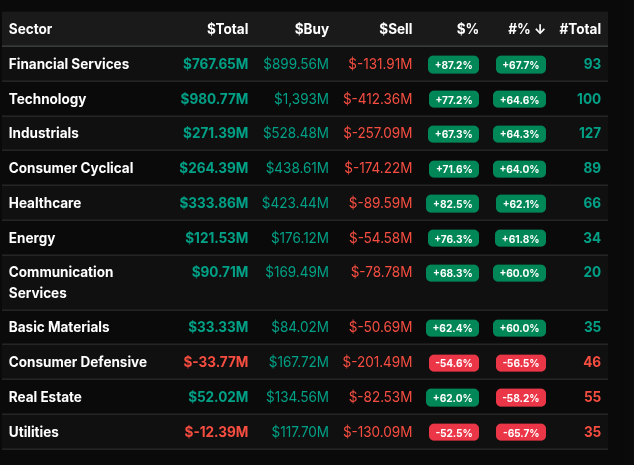This screenshot has height=465, width=634.
Task: Click the $Buy column header
Action: pos(311,29)
